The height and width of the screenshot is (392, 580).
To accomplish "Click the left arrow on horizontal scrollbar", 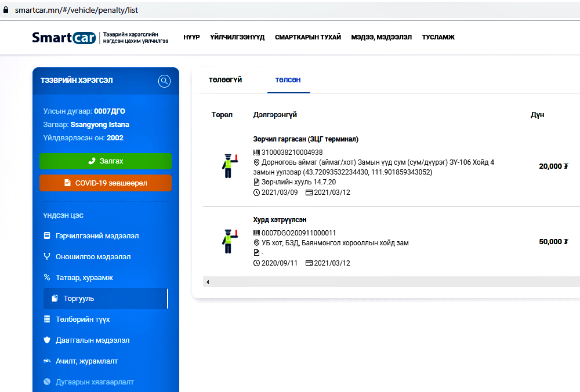I will [x=208, y=282].
